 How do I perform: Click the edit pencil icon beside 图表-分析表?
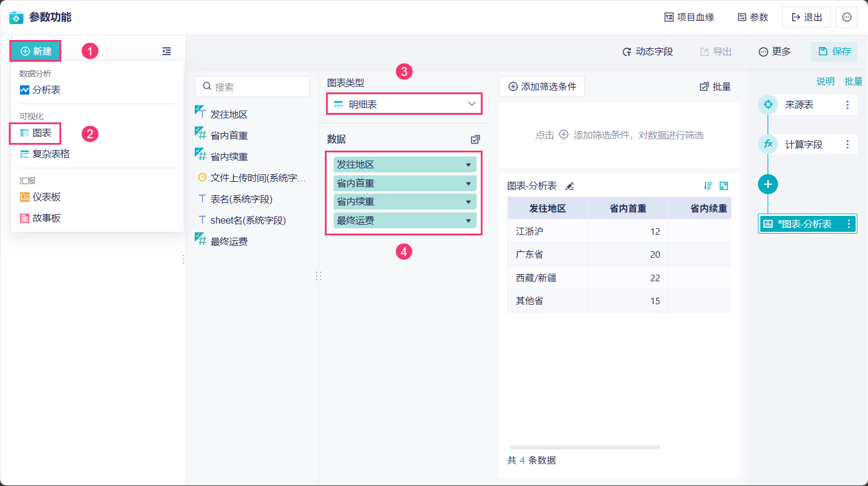coord(570,187)
